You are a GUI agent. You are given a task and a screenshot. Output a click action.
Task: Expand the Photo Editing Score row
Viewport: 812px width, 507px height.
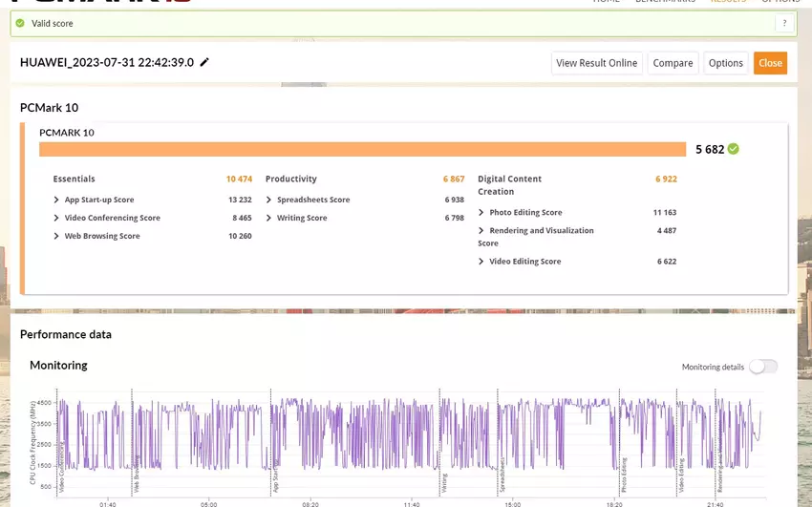click(482, 213)
